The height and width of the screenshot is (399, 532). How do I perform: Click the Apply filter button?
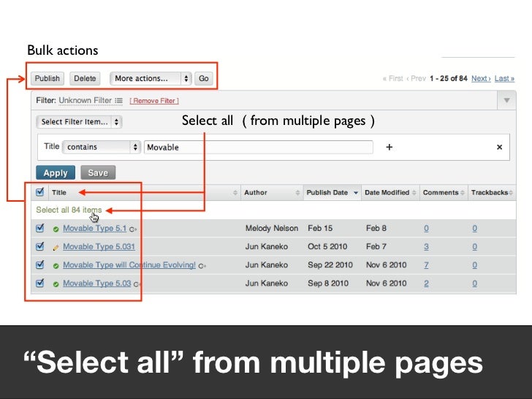coord(56,172)
